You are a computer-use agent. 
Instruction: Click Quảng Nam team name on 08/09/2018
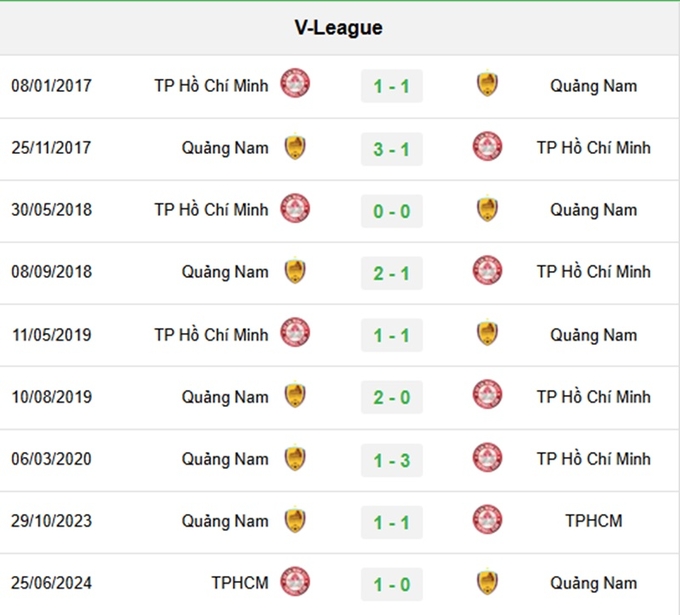(225, 272)
